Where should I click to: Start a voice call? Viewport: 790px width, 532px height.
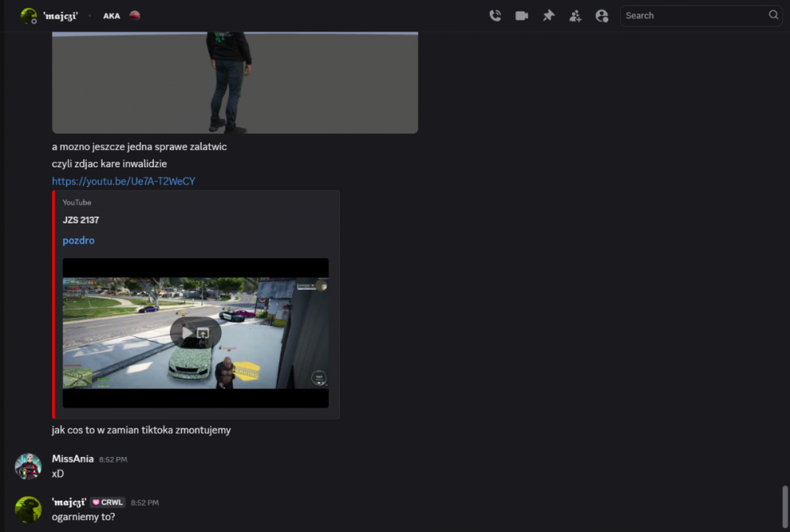[x=495, y=16]
